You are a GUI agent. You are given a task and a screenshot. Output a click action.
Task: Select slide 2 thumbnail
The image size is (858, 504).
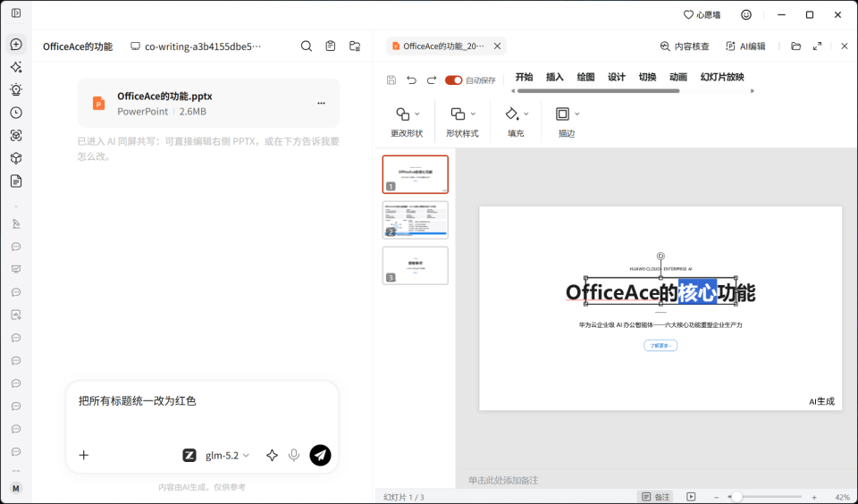(416, 220)
